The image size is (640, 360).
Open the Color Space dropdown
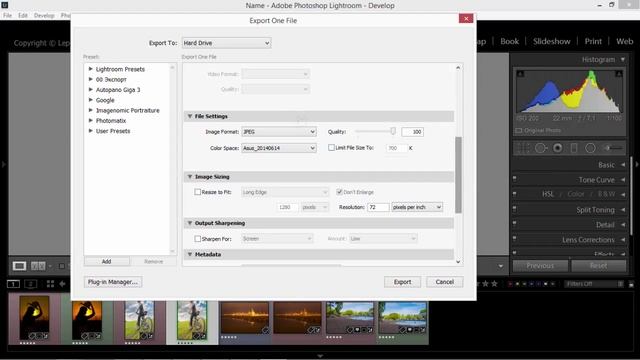pos(279,148)
